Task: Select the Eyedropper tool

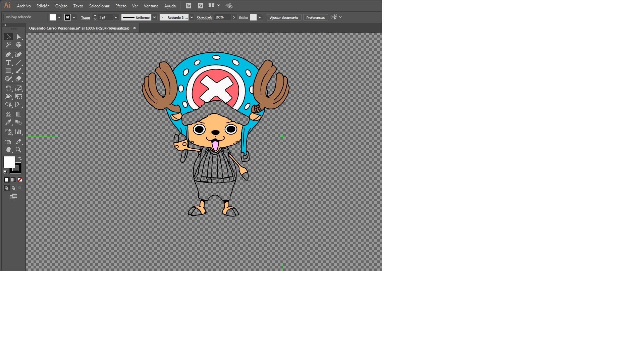Action: pos(8,122)
